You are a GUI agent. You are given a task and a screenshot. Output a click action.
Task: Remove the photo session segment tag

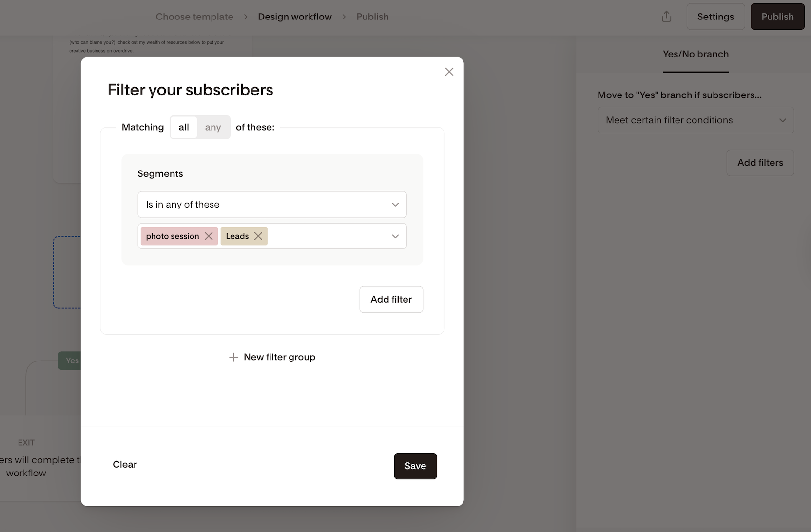click(x=209, y=236)
